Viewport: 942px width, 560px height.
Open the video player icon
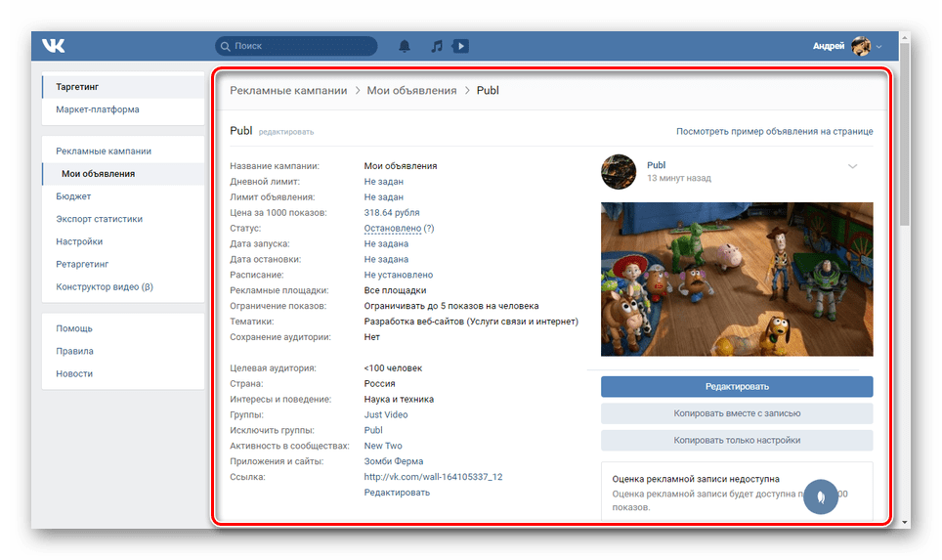461,46
